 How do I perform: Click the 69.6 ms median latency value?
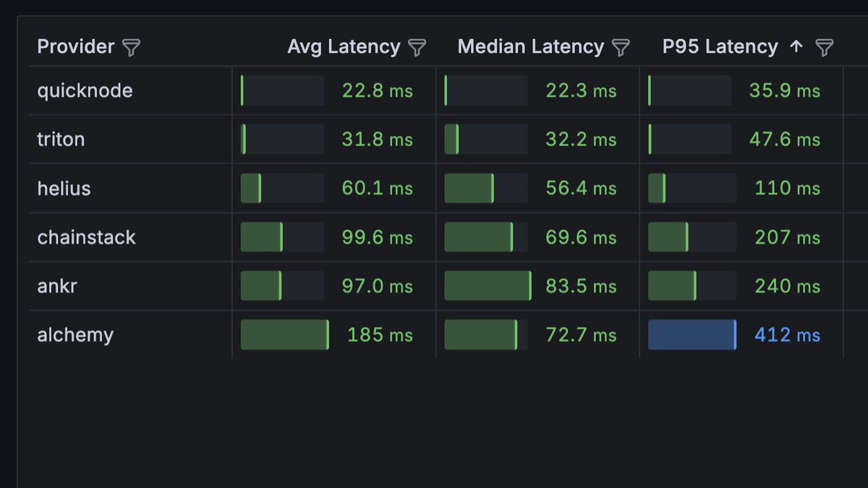[581, 237]
